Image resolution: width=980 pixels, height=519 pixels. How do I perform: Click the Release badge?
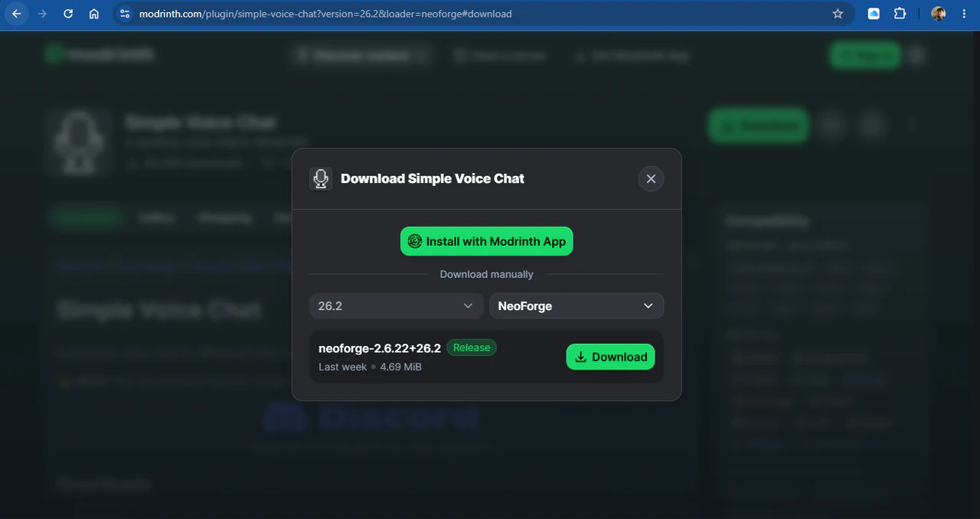coord(472,348)
